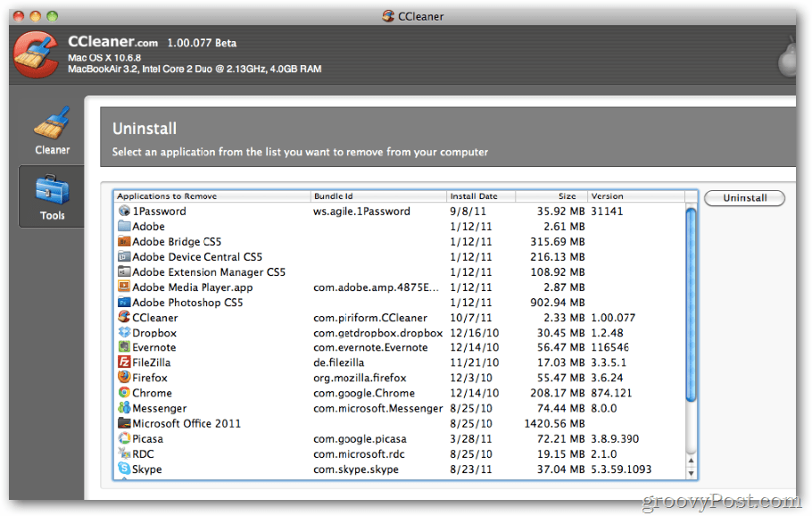This screenshot has height=516, width=812.
Task: Sort list by Version column header
Action: click(636, 196)
